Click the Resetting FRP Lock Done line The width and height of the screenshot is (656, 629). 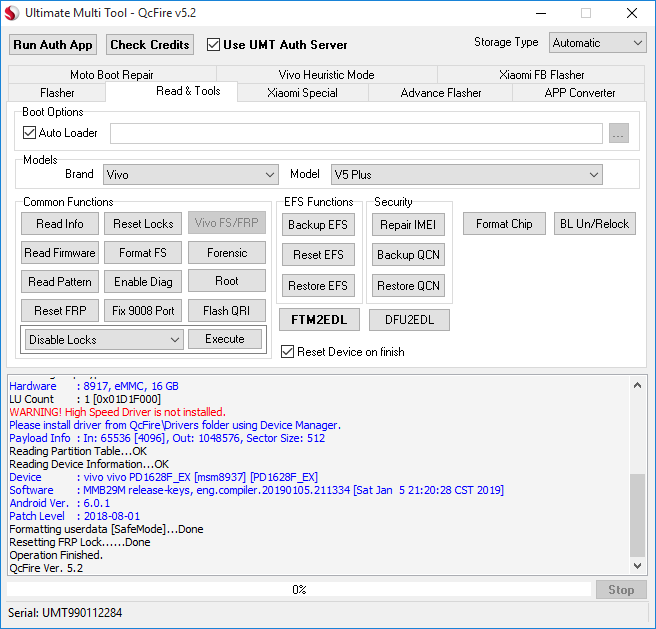[79, 542]
